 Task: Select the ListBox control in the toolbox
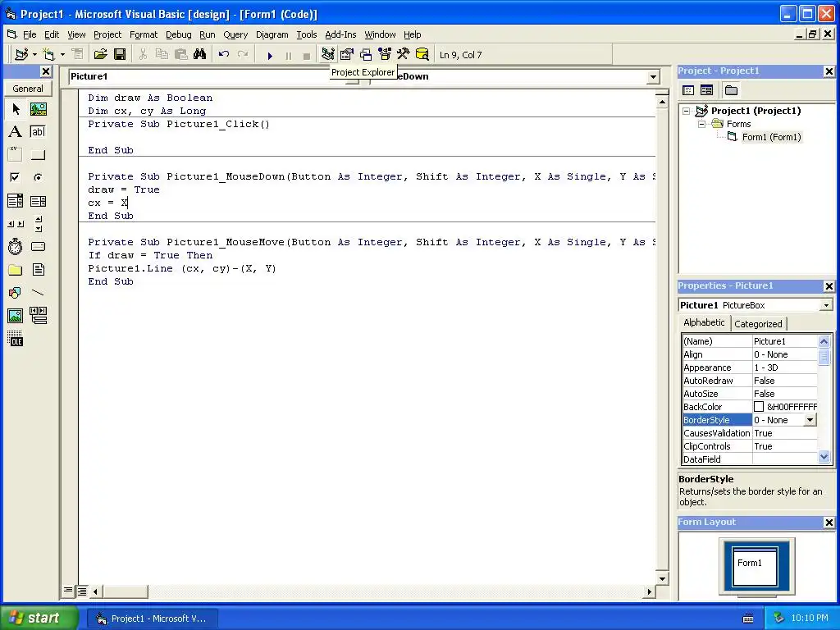click(x=38, y=201)
